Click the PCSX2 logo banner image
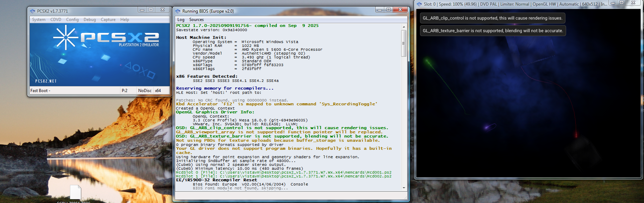644x203 pixels. [100, 55]
